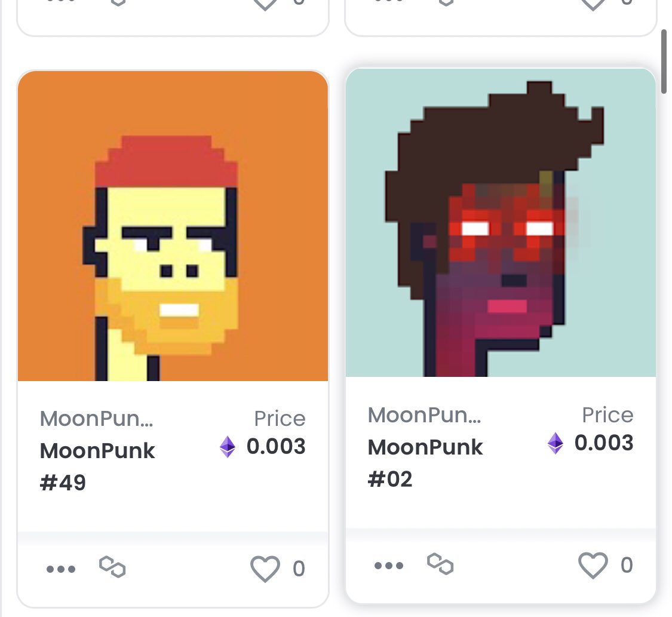Open MoonPunk #02 teal-background thumbnail

501,222
